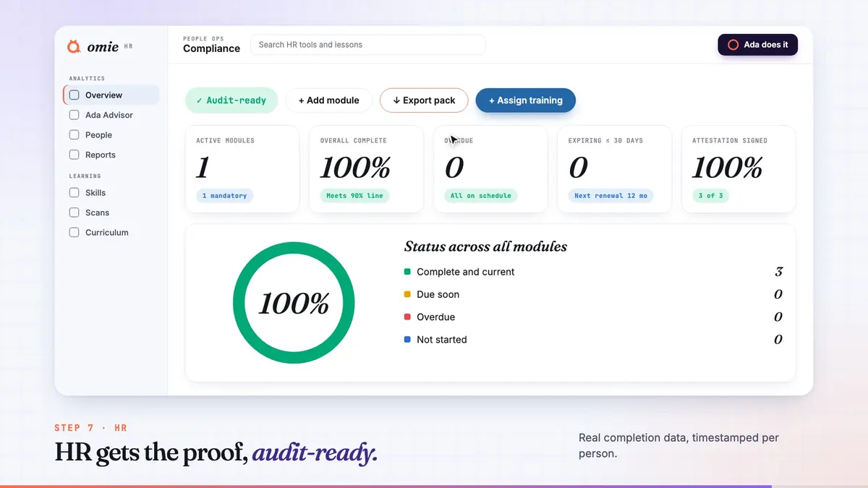
Task: Click the green swatch for Complete and current
Action: (x=408, y=272)
